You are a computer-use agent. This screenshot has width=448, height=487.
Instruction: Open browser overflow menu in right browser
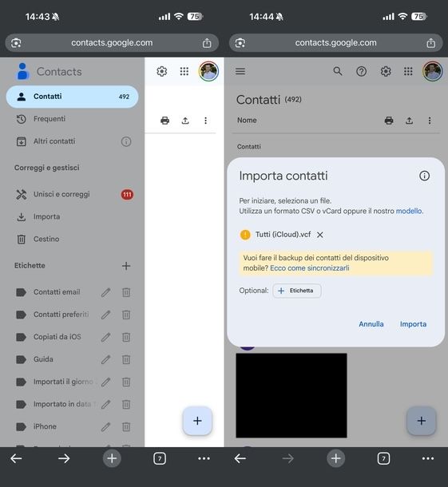[428, 458]
